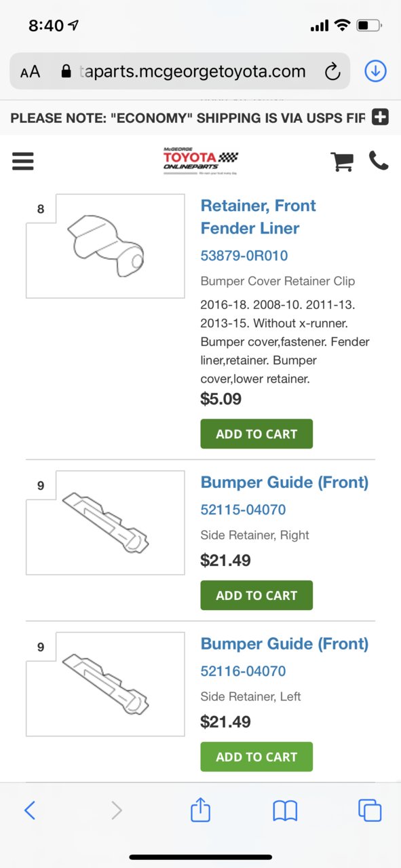Open part number 52115-04070 link
This screenshot has width=401, height=868.
(243, 510)
